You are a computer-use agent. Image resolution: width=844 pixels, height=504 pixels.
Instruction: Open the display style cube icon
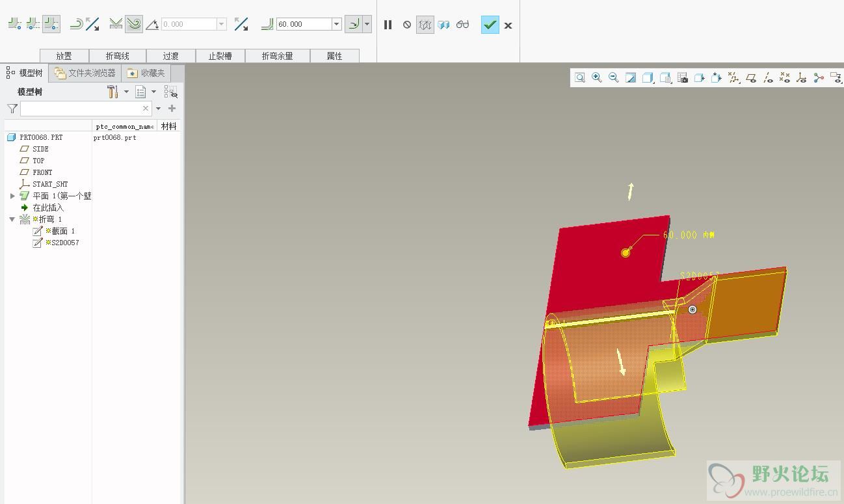pyautogui.click(x=648, y=77)
